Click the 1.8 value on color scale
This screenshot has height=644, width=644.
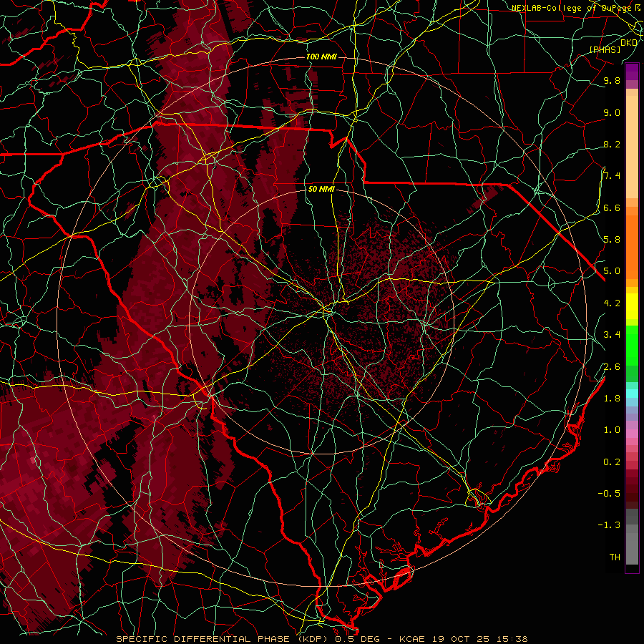(x=612, y=399)
